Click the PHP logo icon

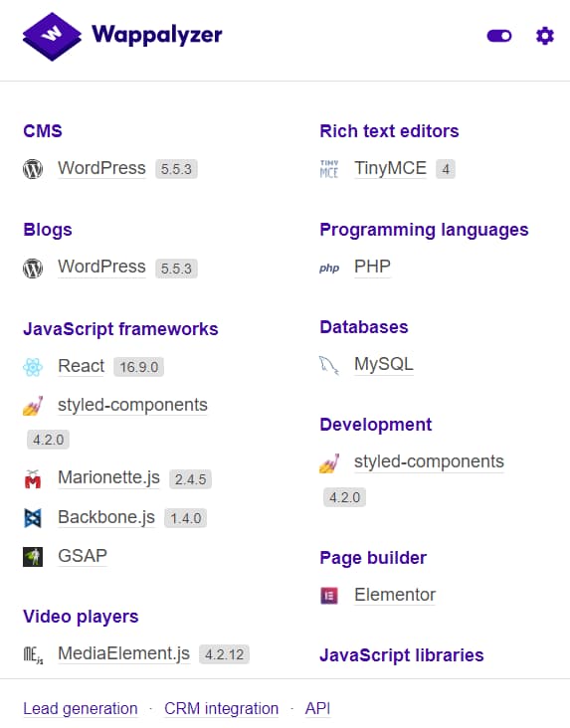pos(329,268)
